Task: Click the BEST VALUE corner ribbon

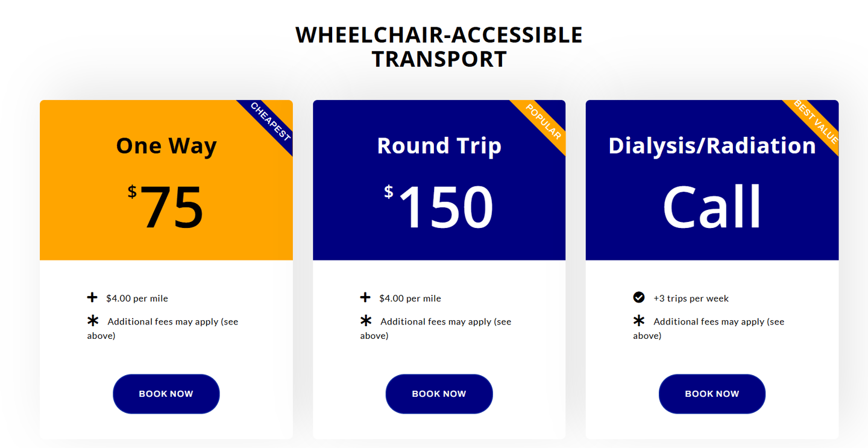Action: pyautogui.click(x=816, y=122)
